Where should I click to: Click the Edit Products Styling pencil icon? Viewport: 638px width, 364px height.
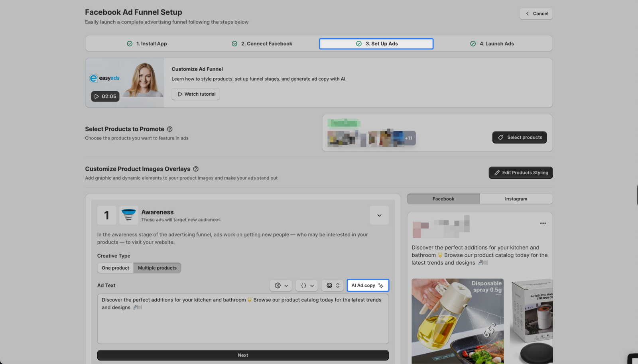point(497,173)
